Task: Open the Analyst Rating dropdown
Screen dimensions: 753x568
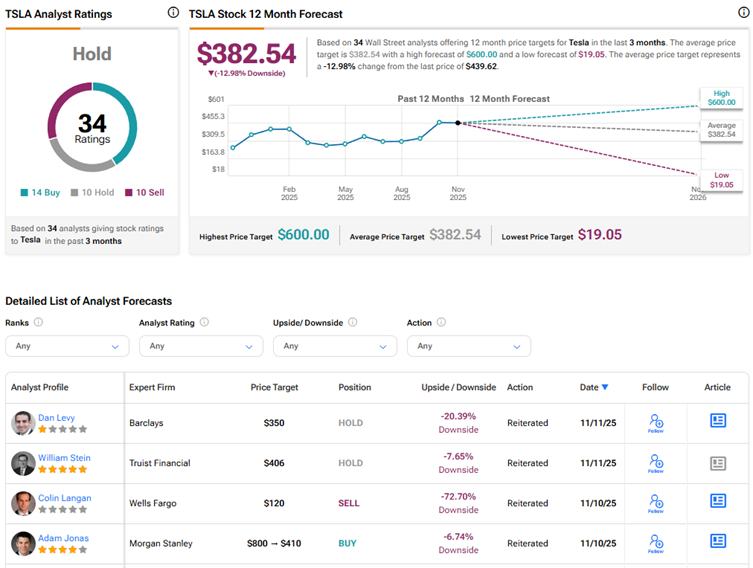Action: pos(201,346)
